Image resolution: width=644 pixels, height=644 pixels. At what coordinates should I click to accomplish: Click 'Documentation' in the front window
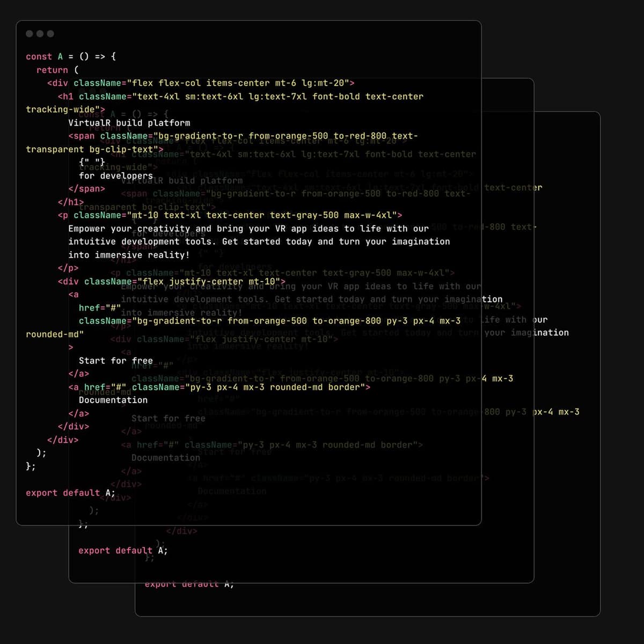(113, 400)
